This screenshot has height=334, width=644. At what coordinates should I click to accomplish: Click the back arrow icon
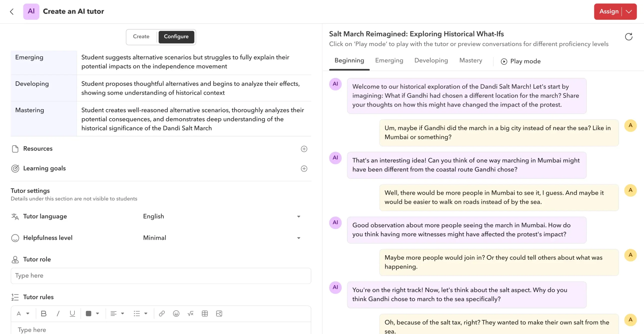12,12
